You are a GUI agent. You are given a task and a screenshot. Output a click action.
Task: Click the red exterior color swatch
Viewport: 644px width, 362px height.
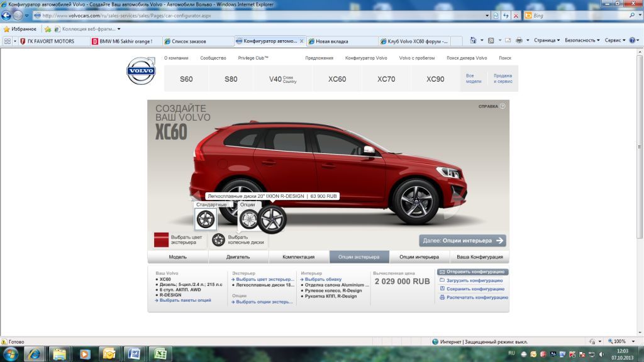tap(162, 239)
